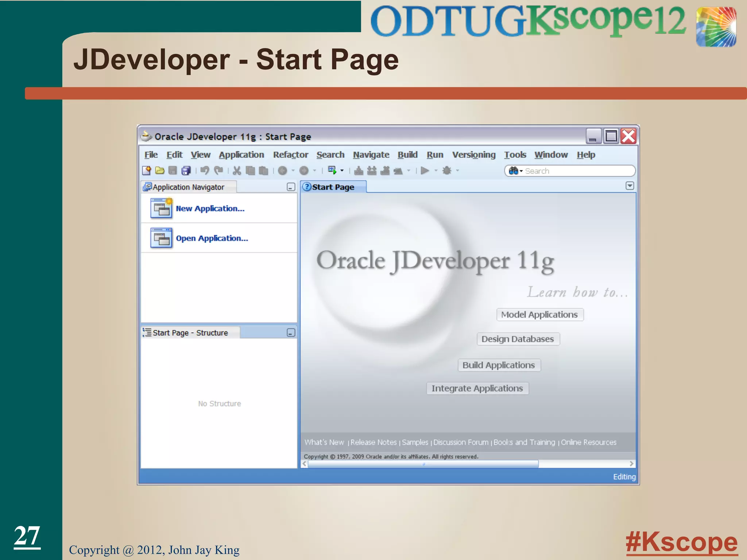Open the Run menu
Viewport: 747px width, 560px height.
pyautogui.click(x=435, y=155)
